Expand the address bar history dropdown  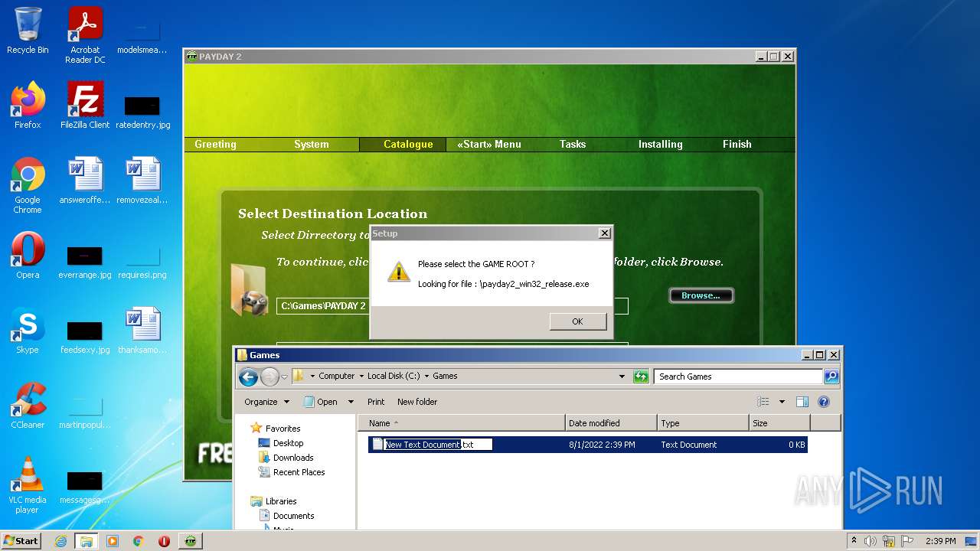(622, 377)
